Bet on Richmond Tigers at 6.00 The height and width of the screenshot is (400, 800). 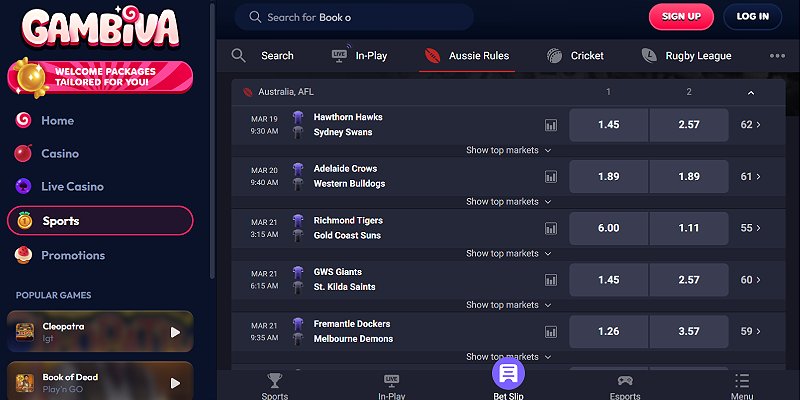click(x=609, y=228)
